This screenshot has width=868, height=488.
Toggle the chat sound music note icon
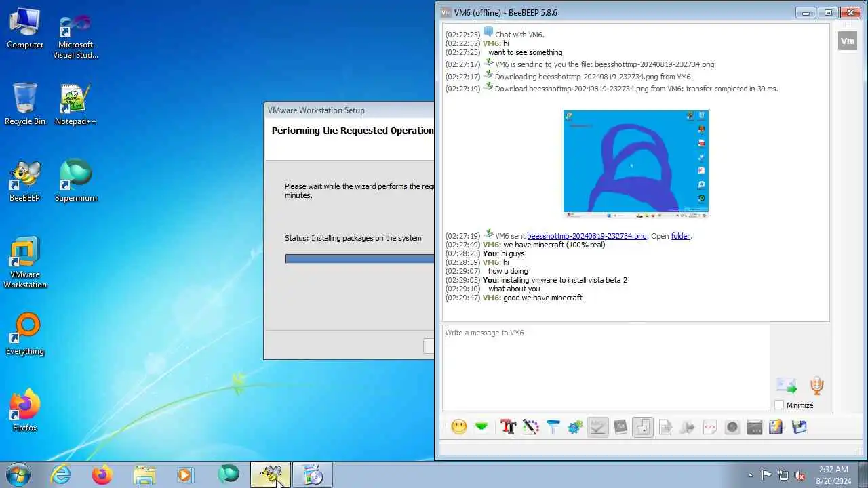(643, 427)
